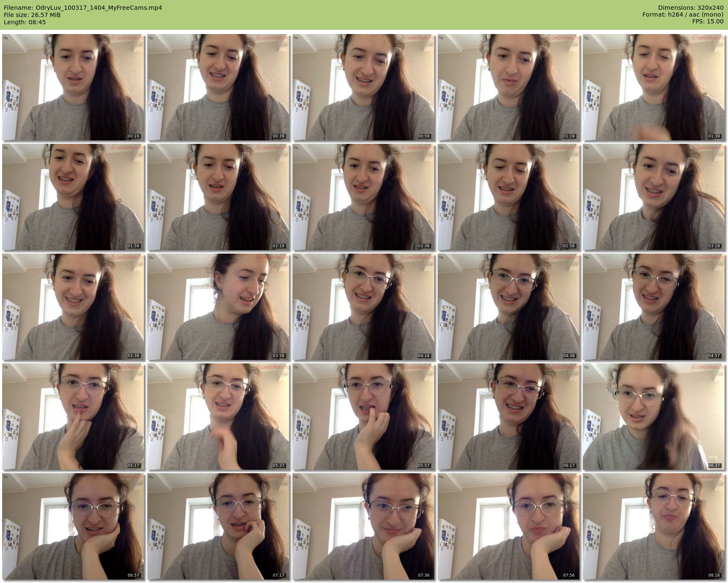Viewport: 728px width, 583px height.
Task: Click the 05:17 thumbnail
Action: click(73, 417)
